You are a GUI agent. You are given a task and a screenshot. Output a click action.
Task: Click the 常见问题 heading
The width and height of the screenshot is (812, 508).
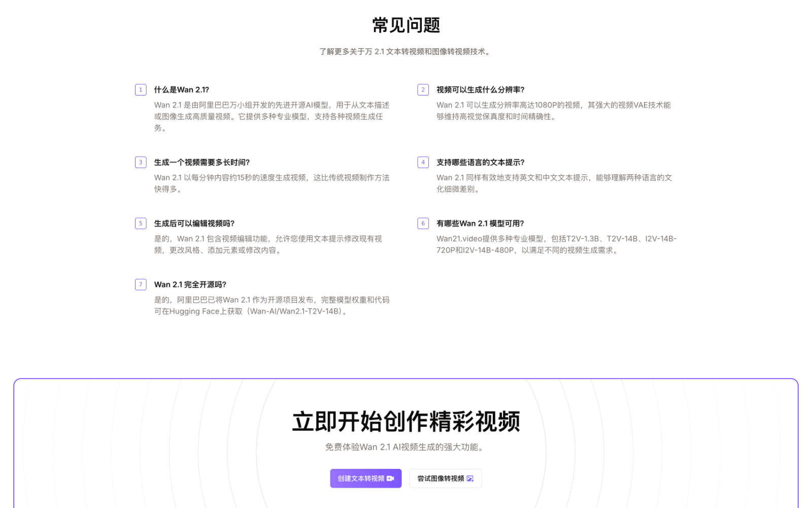pyautogui.click(x=406, y=25)
